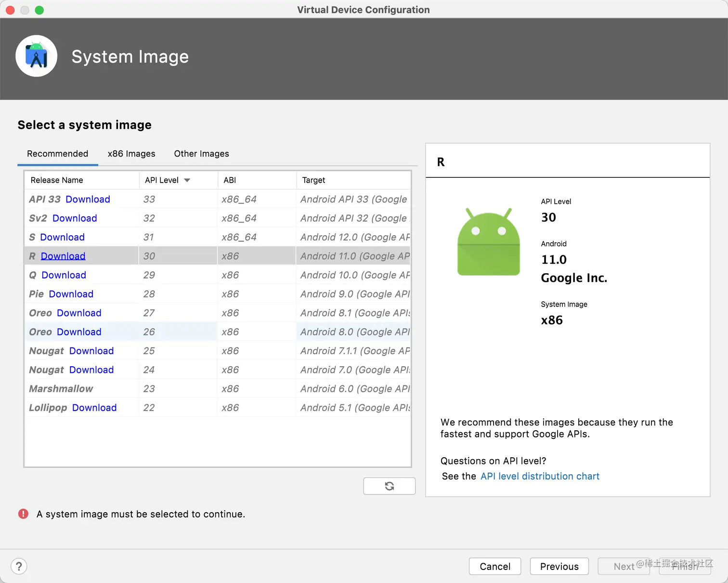
Task: Download the API 33 system image
Action: click(88, 199)
